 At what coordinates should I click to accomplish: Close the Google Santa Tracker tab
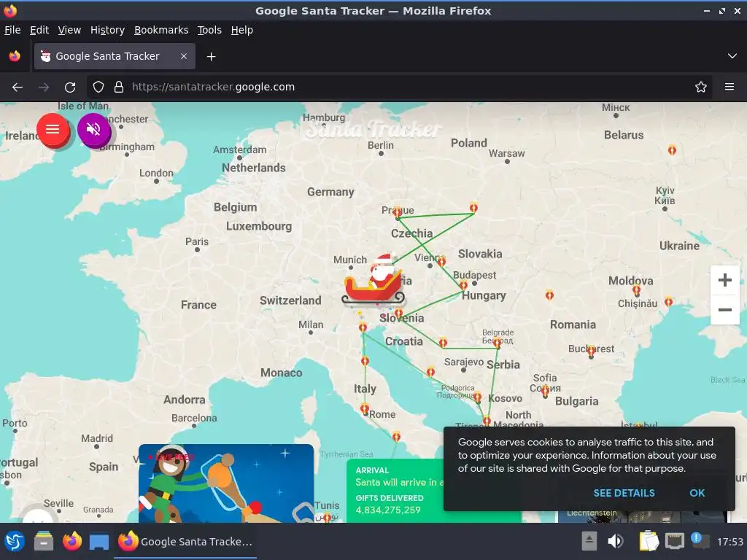pyautogui.click(x=184, y=56)
